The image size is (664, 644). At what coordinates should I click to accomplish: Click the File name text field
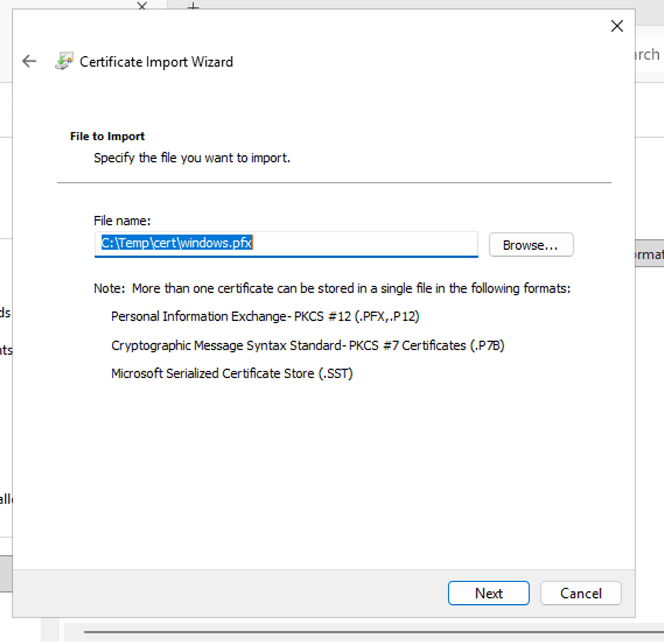362,243
